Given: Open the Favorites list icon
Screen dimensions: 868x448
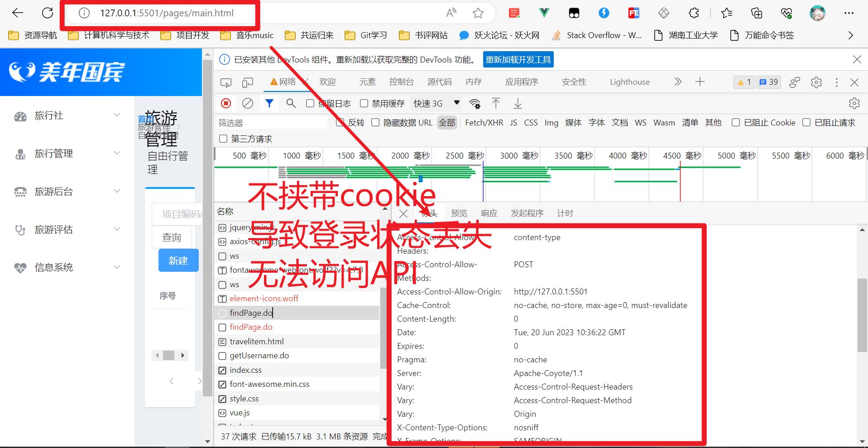Looking at the screenshot, I should point(727,13).
